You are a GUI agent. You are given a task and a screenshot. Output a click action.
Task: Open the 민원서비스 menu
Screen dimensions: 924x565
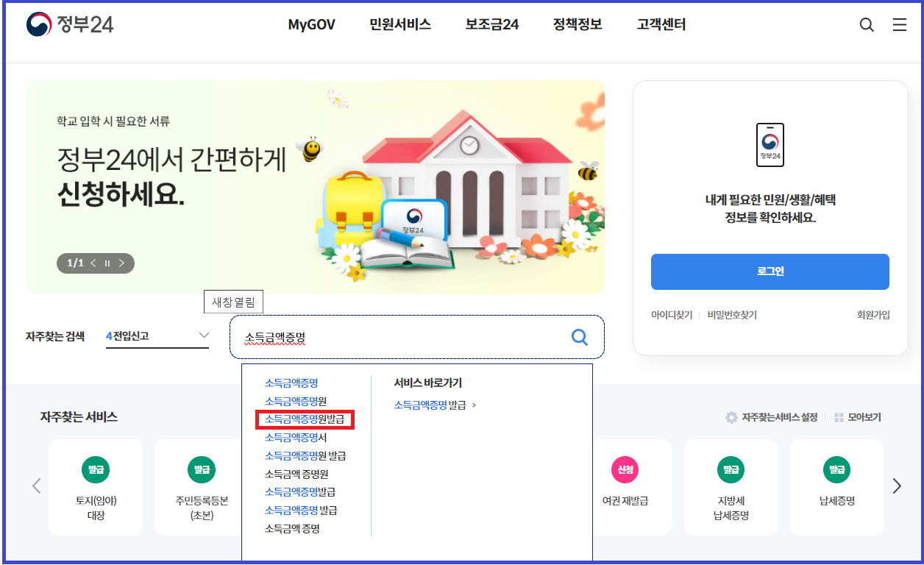400,25
